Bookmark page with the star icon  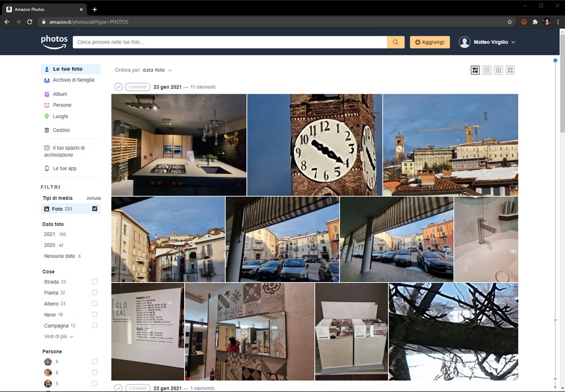click(x=510, y=22)
